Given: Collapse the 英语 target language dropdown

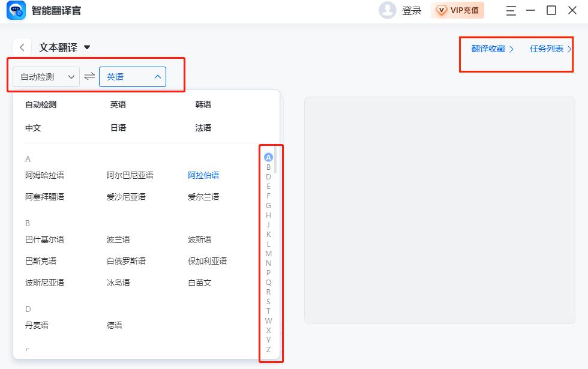Looking at the screenshot, I should (x=132, y=76).
